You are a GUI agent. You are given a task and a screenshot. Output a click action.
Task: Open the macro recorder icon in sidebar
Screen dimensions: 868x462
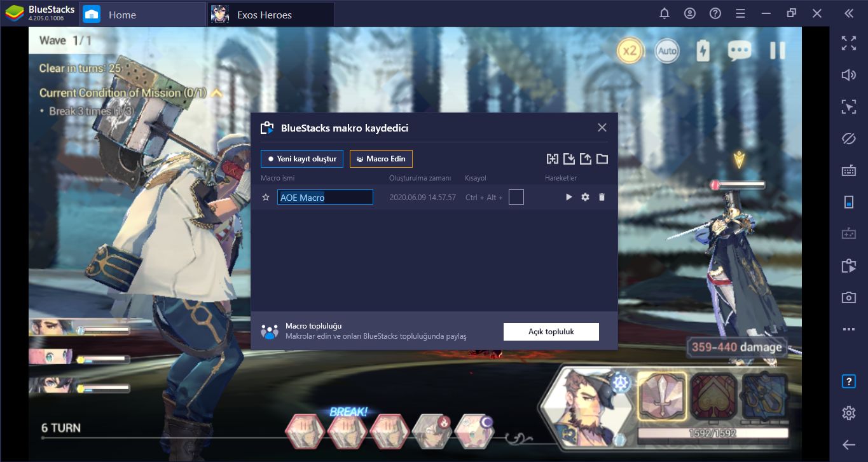[849, 266]
